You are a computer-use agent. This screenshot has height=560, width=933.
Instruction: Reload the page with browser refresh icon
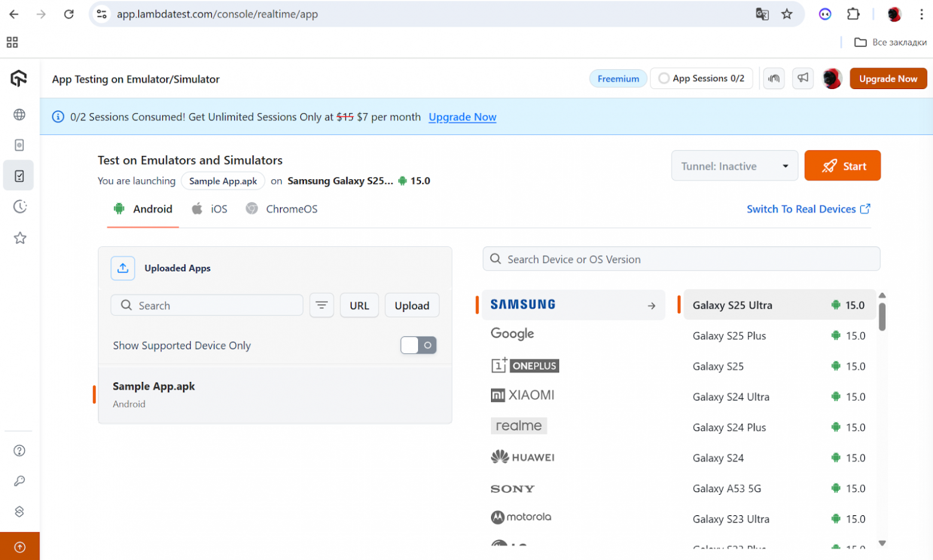coord(69,14)
